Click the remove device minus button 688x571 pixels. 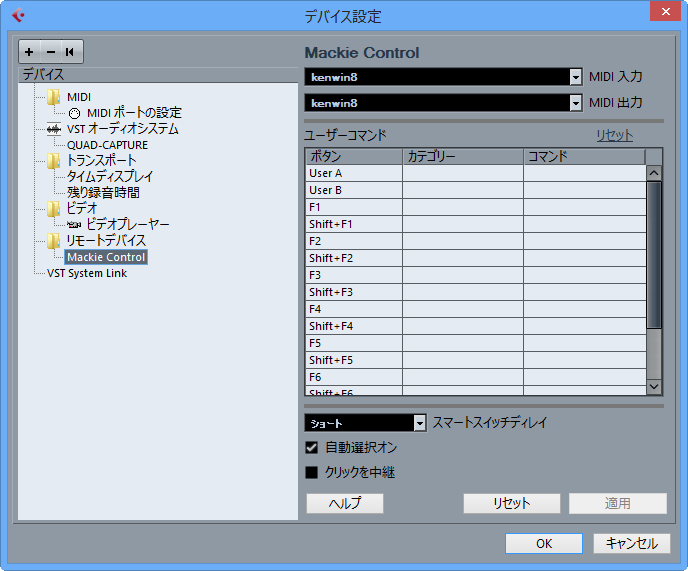coord(51,52)
